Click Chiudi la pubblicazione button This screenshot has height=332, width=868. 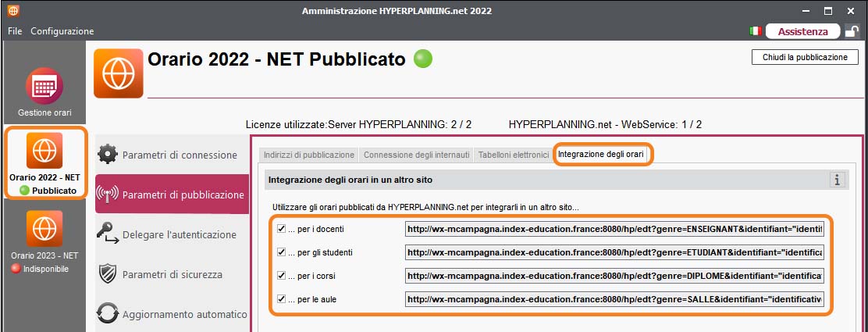click(805, 57)
